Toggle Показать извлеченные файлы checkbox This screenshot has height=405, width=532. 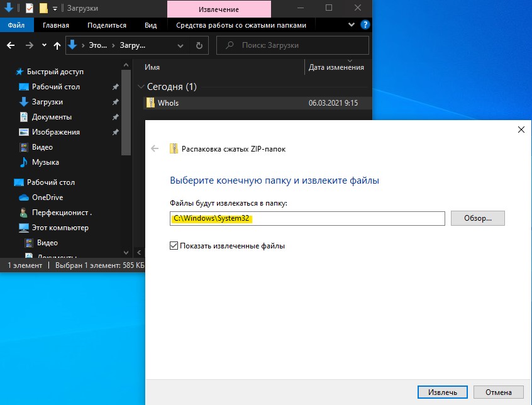[174, 245]
